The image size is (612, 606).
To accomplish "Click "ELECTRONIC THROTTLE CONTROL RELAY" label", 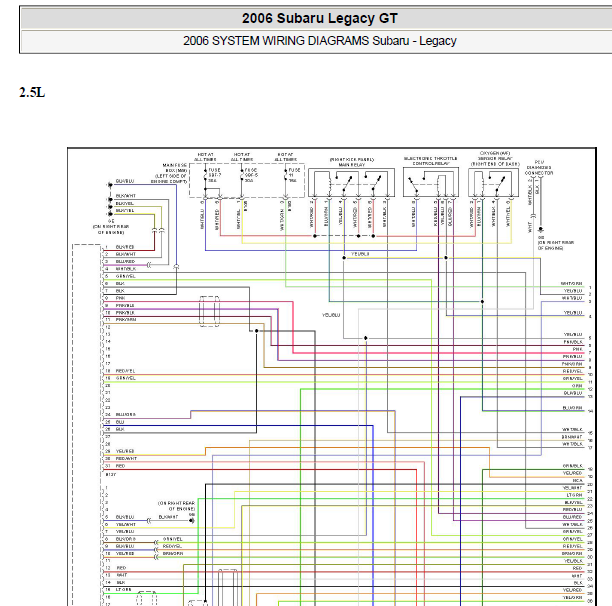I will tap(431, 161).
